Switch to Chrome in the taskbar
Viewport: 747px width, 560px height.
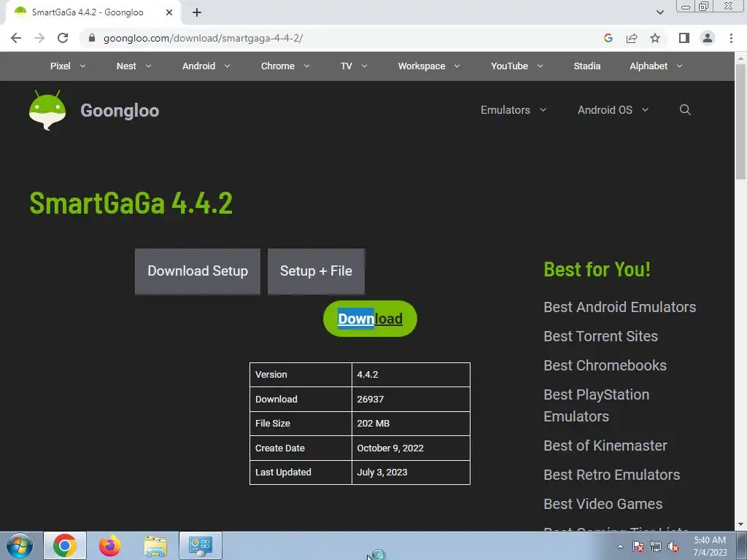(65, 545)
